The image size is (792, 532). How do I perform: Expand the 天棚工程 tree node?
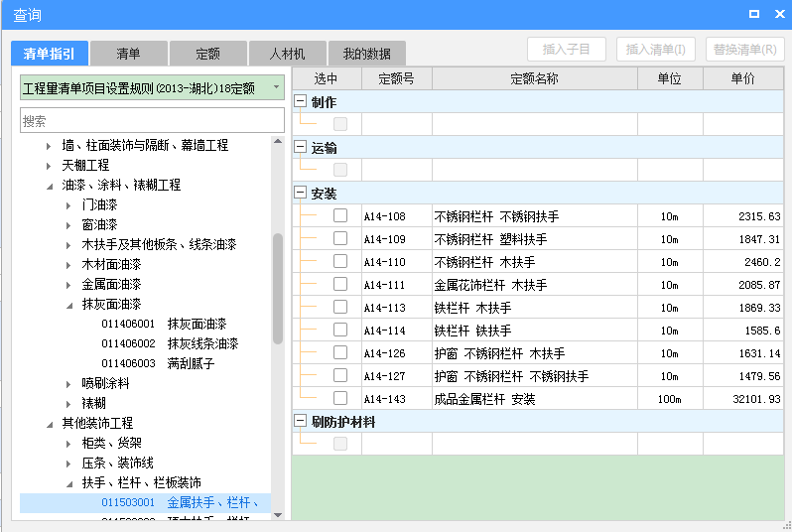[49, 166]
